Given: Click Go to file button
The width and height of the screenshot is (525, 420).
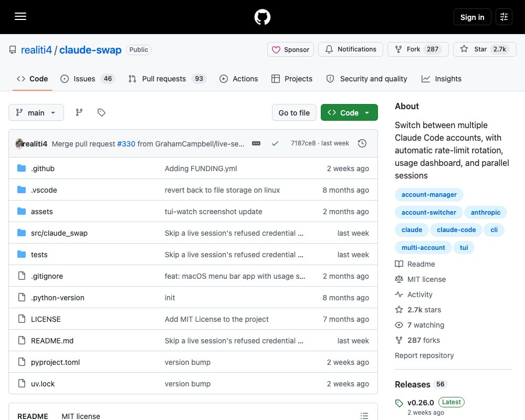Looking at the screenshot, I should click(x=294, y=112).
